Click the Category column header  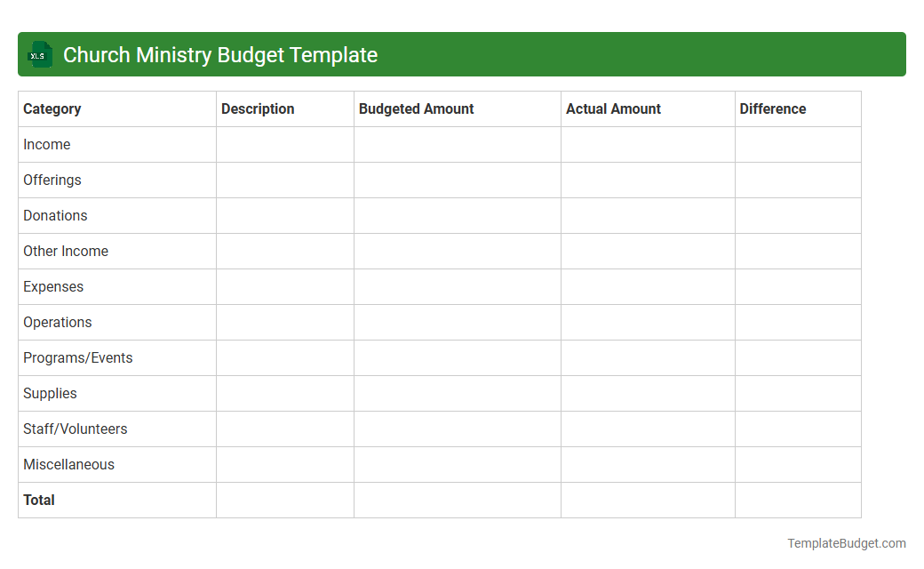point(52,108)
